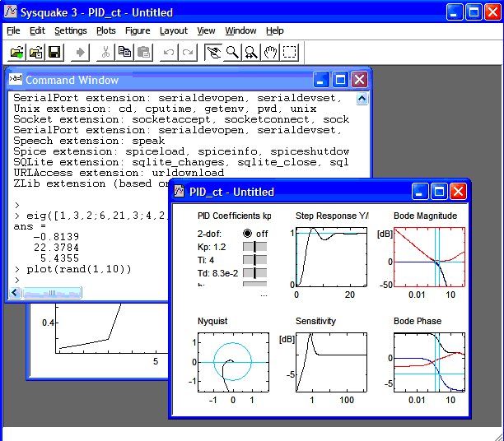
Task: Click the 'Td: 8.3e-2' label
Action: click(x=217, y=273)
